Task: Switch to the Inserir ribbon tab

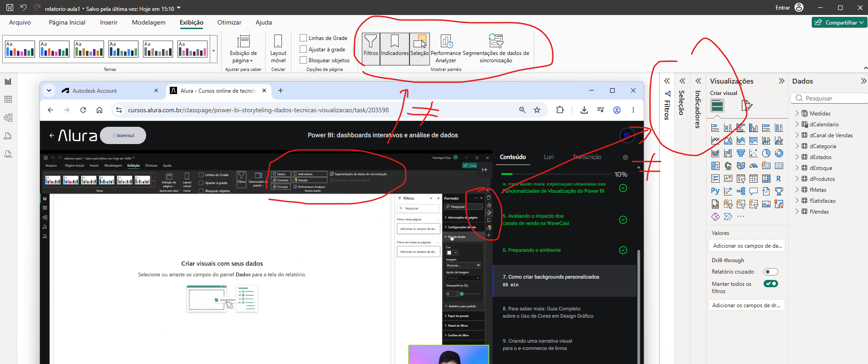Action: coord(108,22)
